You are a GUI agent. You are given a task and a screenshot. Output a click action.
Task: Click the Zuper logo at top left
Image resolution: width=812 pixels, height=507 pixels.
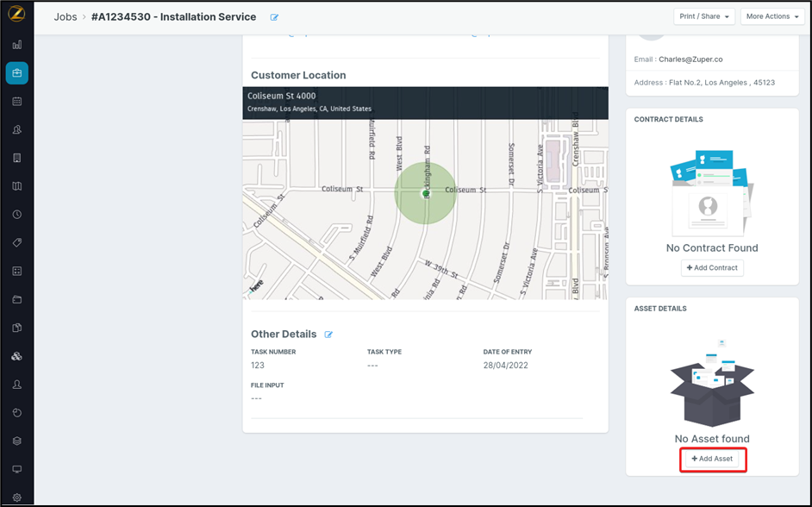tap(16, 16)
